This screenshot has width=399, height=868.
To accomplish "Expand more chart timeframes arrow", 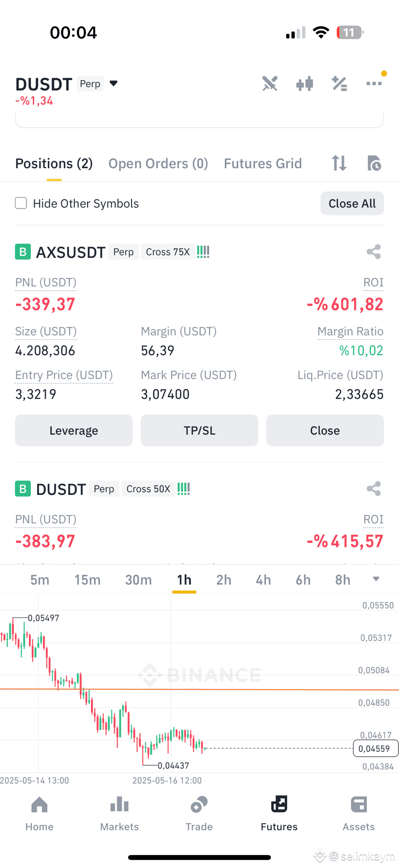I will tap(376, 579).
